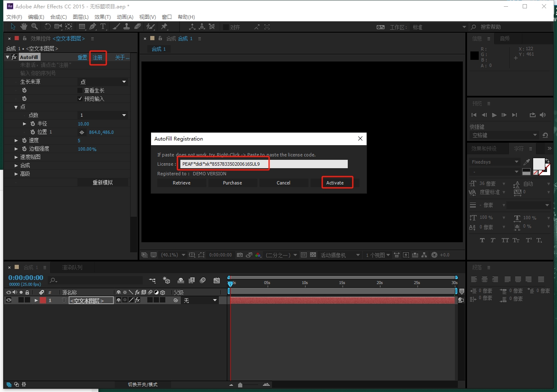
Task: Open the Fixedsys font family dropdown
Action: pos(494,162)
